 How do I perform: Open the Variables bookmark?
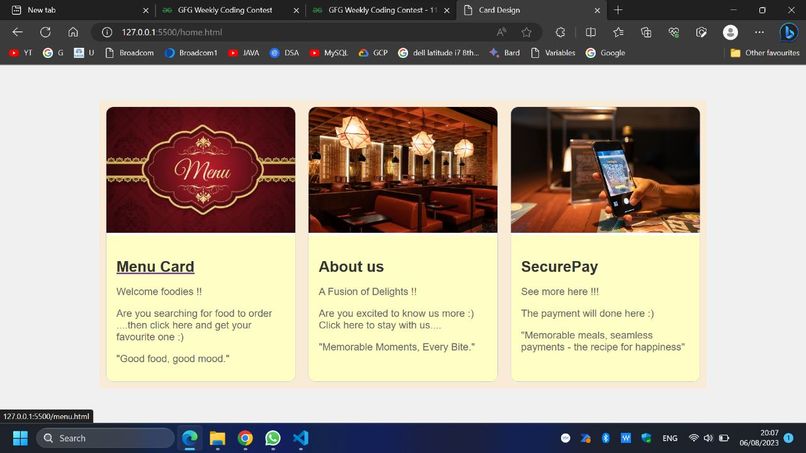click(553, 53)
